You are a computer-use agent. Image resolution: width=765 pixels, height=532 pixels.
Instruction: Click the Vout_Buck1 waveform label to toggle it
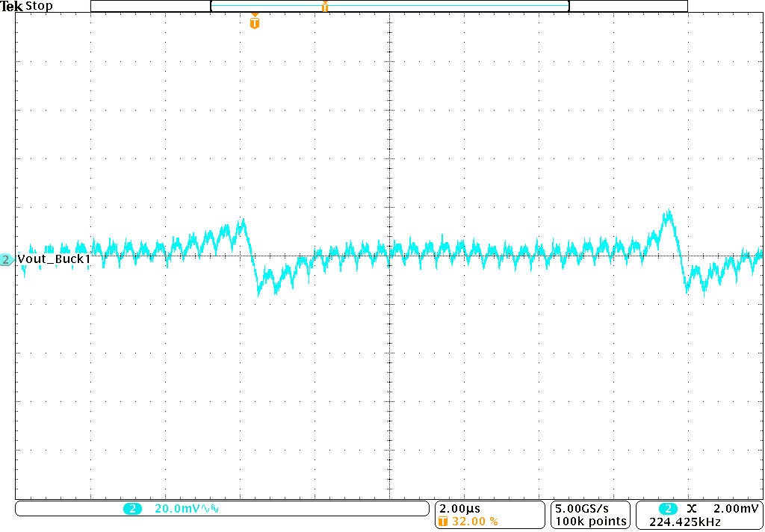tap(55, 259)
